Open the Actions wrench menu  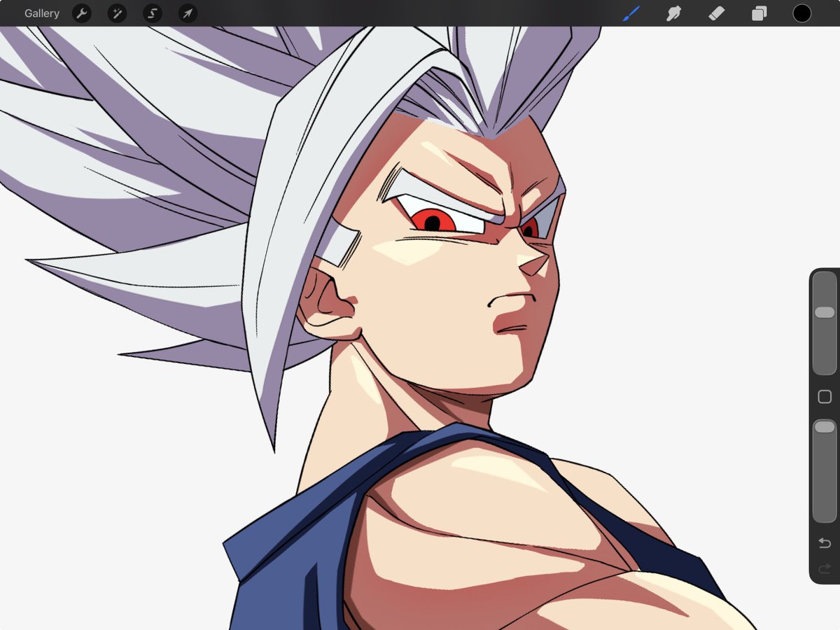click(x=82, y=13)
